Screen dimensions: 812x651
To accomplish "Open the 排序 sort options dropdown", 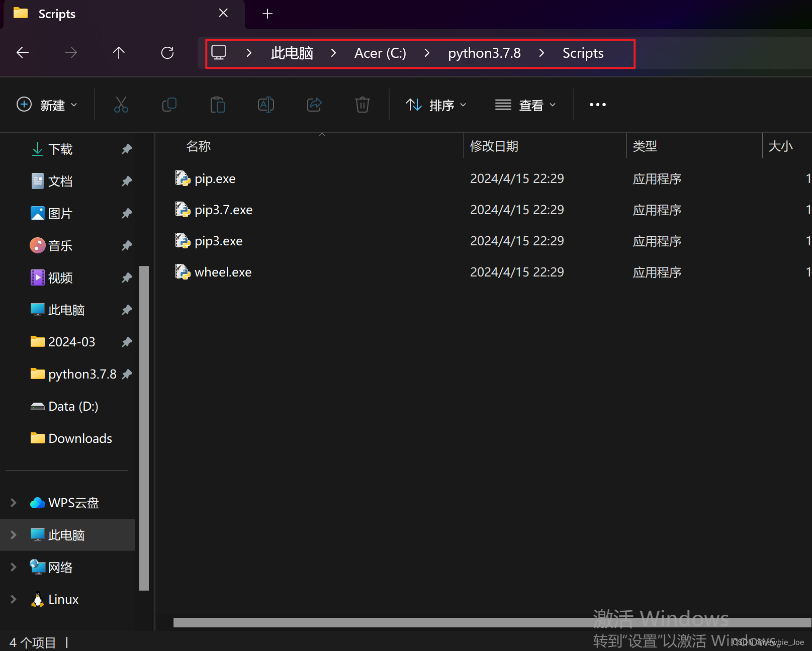I will 436,105.
